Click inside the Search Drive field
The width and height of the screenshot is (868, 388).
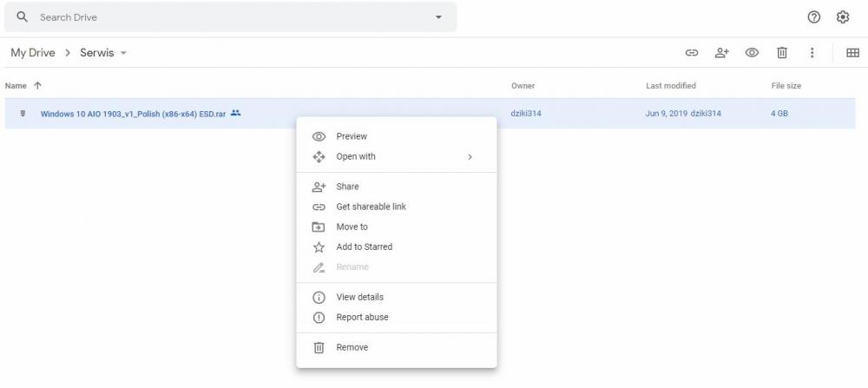pyautogui.click(x=217, y=17)
